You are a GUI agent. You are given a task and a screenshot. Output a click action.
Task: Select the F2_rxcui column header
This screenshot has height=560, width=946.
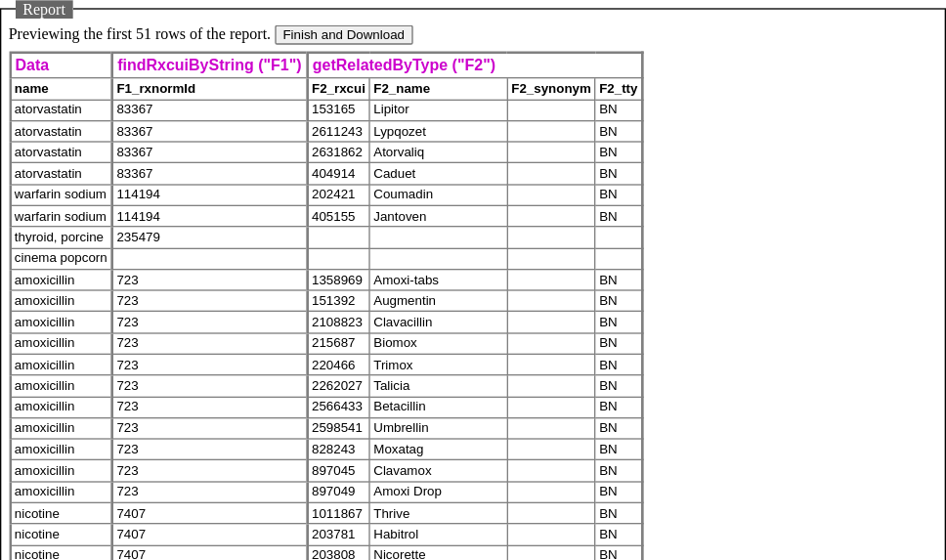338,89
